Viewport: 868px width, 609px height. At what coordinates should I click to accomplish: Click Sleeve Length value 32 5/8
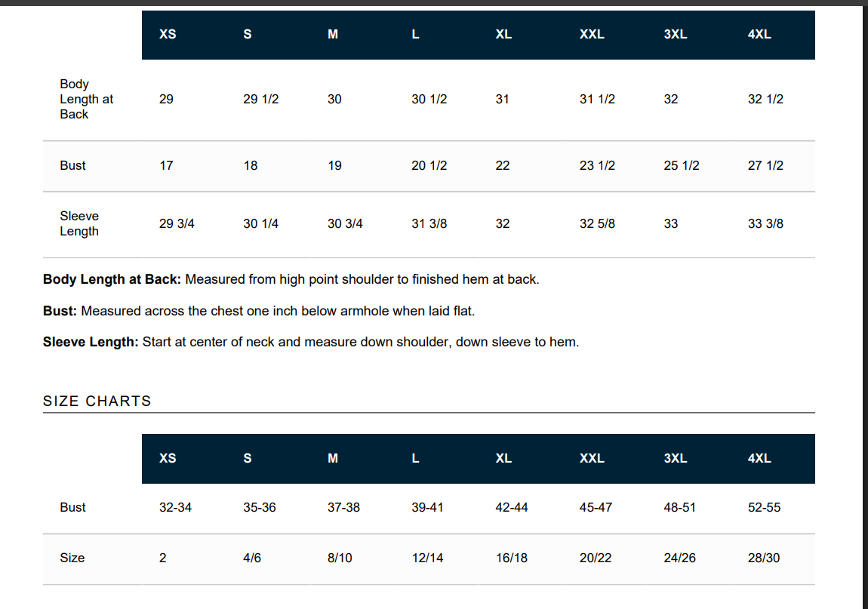tap(597, 223)
